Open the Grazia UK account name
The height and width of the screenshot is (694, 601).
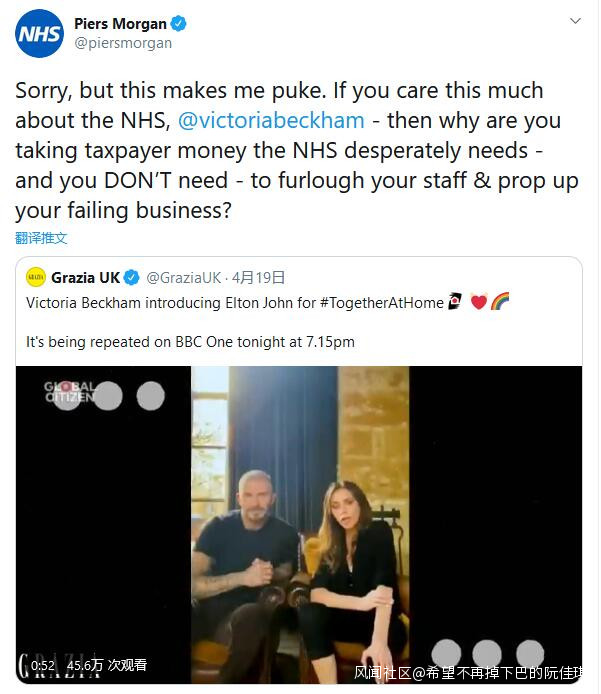click(x=87, y=277)
